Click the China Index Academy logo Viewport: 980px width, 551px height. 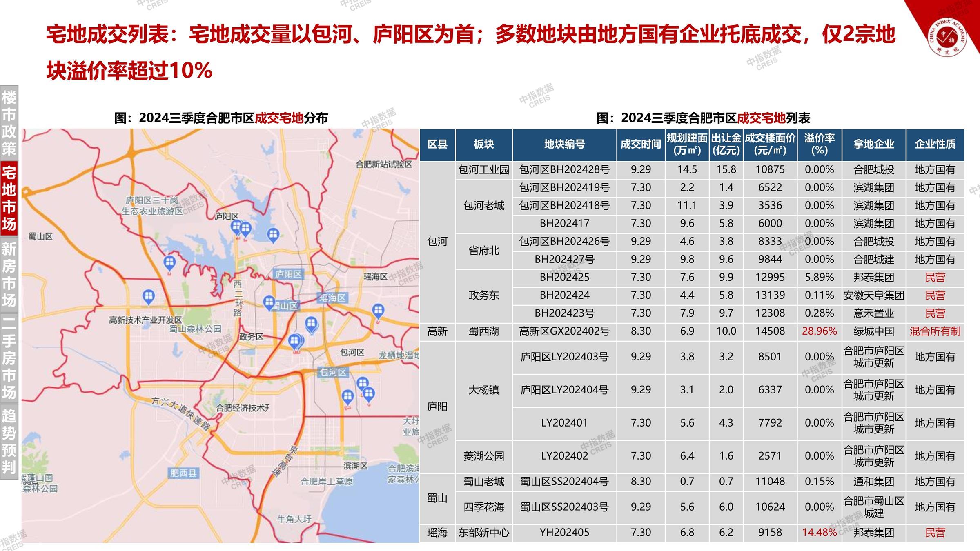[x=948, y=38]
